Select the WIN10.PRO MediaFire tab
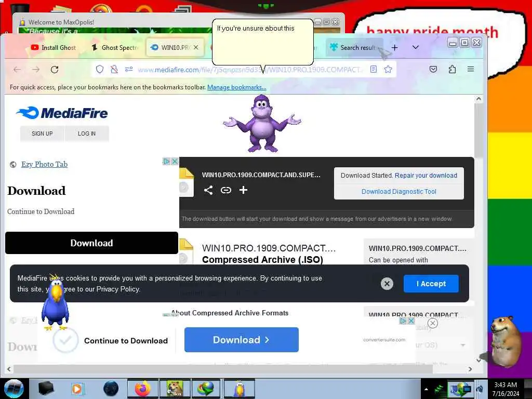Image resolution: width=532 pixels, height=399 pixels. (x=175, y=47)
